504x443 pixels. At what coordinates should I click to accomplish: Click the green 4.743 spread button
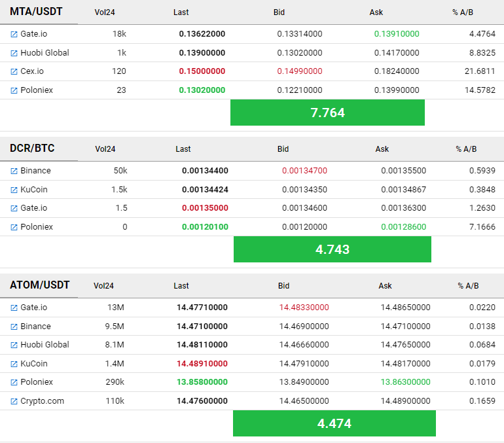click(333, 249)
